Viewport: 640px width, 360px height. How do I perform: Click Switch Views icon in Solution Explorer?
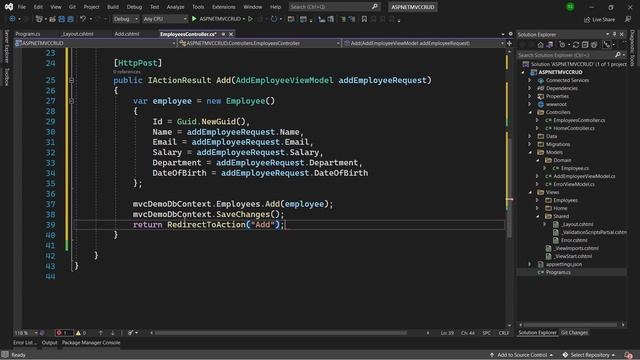(x=549, y=45)
